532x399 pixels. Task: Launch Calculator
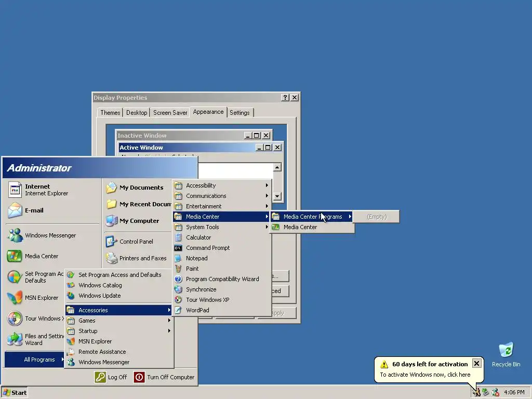tap(222, 237)
